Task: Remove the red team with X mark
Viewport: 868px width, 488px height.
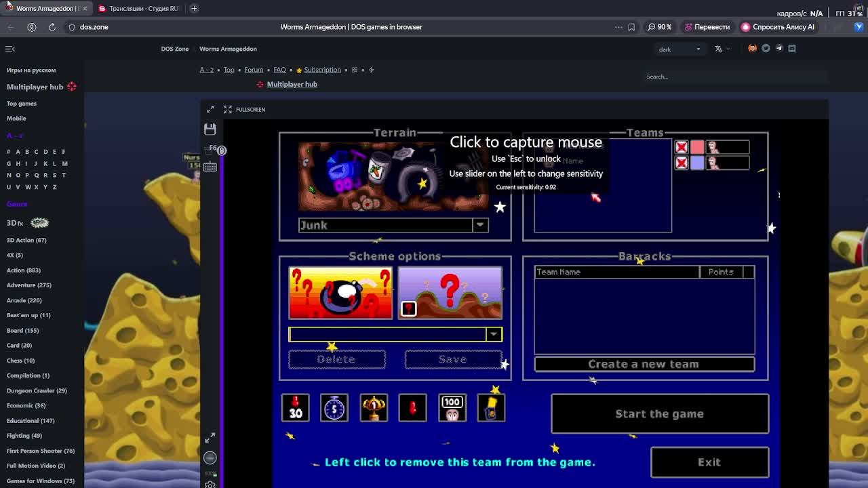Action: pyautogui.click(x=682, y=147)
